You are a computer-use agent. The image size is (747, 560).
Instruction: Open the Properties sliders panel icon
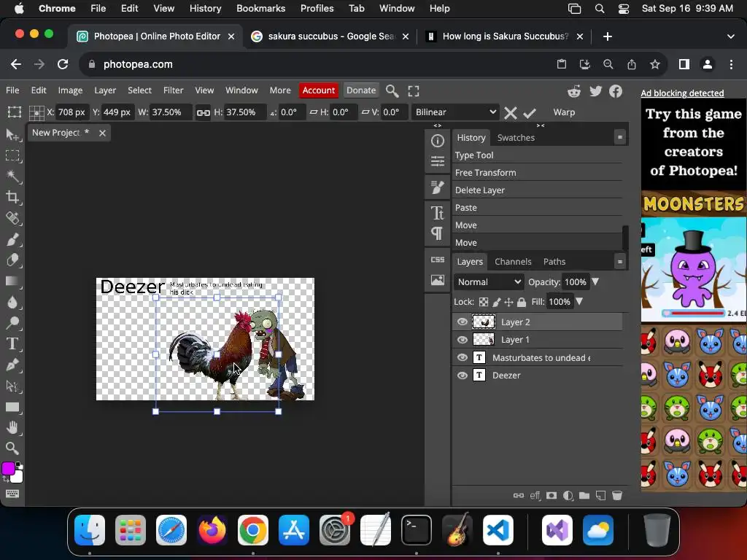point(438,161)
